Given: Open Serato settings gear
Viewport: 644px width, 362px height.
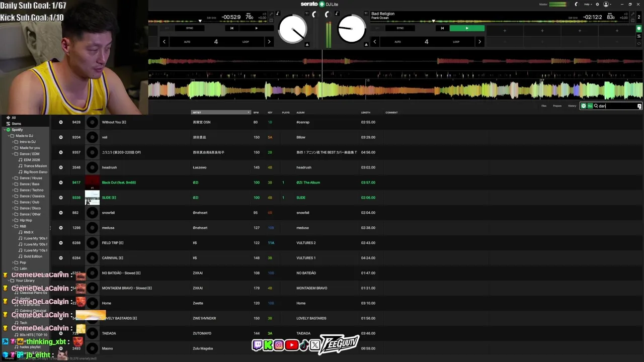Looking at the screenshot, I should pyautogui.click(x=597, y=4).
